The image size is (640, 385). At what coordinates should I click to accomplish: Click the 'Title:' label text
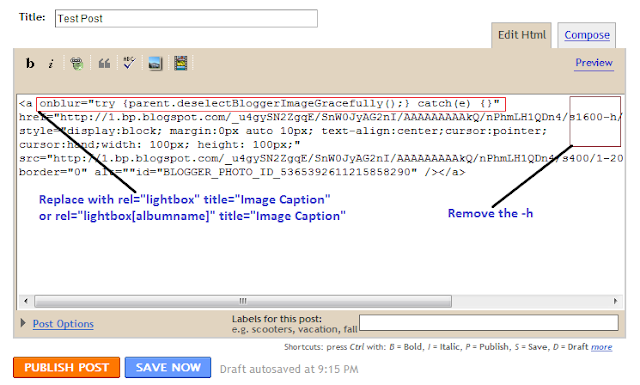[x=32, y=17]
